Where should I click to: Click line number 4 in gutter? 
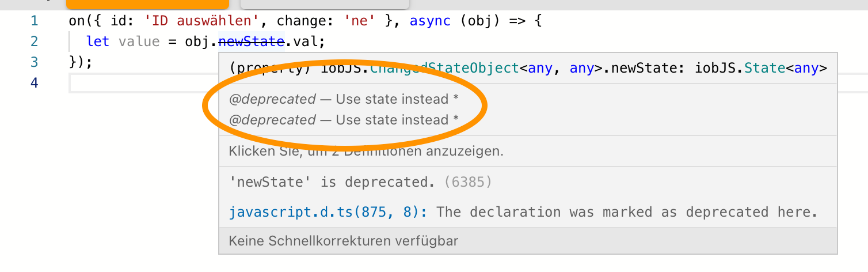click(x=34, y=82)
